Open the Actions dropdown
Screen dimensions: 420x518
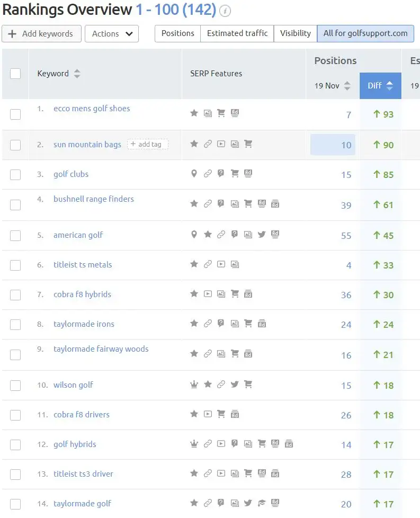(x=112, y=34)
